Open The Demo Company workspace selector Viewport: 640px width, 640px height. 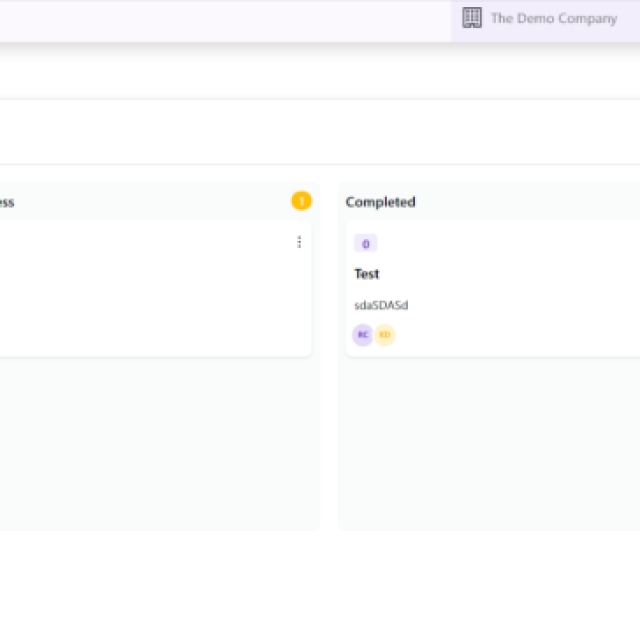tap(545, 20)
